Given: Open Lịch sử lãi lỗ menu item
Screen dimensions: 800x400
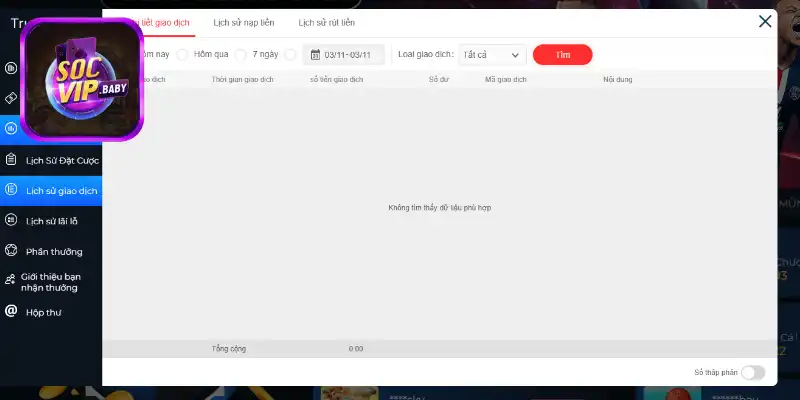Looking at the screenshot, I should point(51,221).
